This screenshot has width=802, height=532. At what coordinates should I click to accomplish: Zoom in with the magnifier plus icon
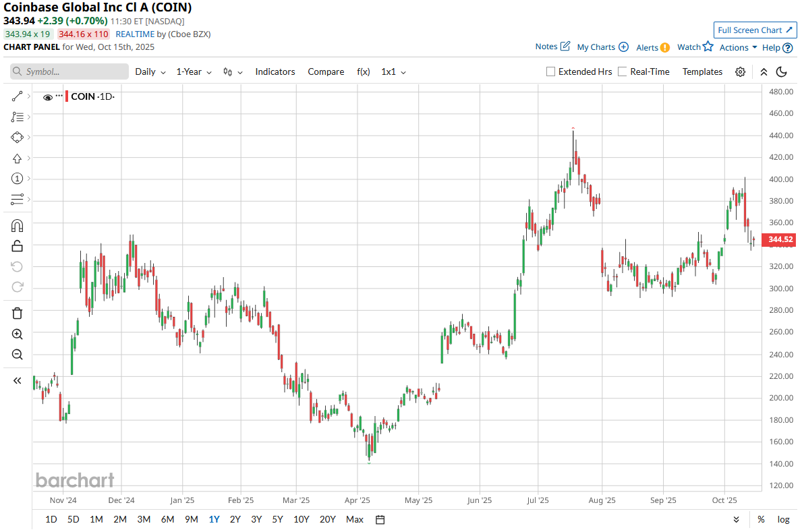[18, 334]
